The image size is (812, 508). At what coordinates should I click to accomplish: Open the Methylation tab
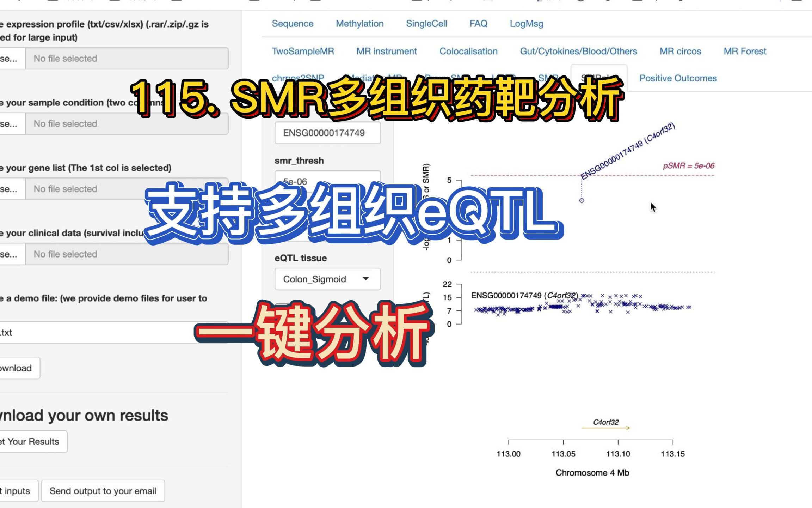pyautogui.click(x=360, y=23)
